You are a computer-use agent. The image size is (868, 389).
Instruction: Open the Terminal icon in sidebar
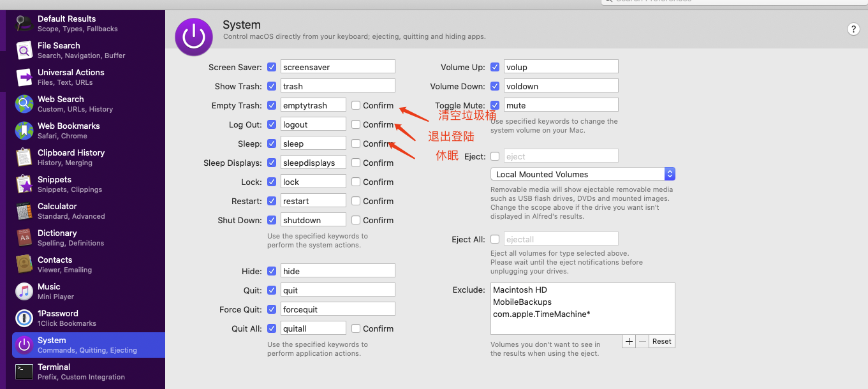tap(24, 372)
